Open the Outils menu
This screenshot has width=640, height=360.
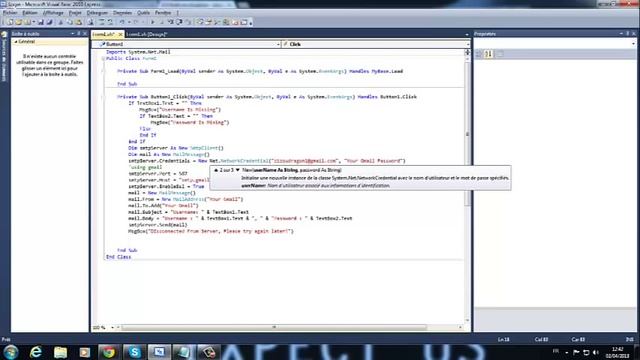tap(143, 13)
